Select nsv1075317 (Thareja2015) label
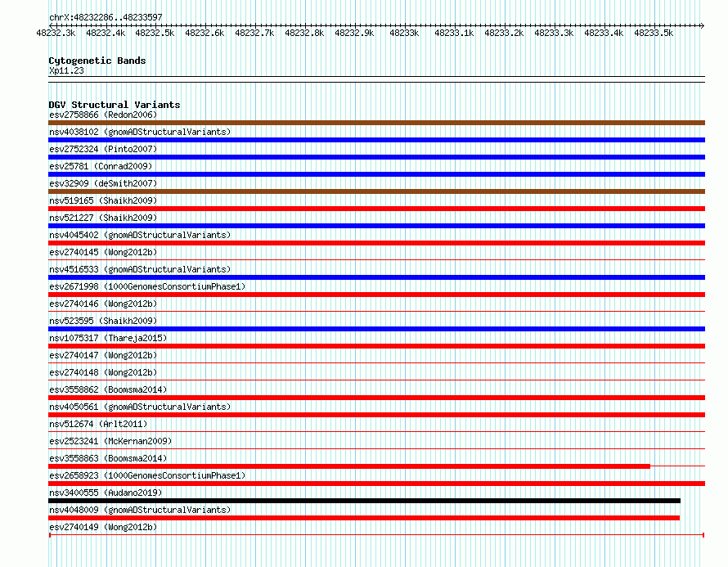 click(108, 338)
